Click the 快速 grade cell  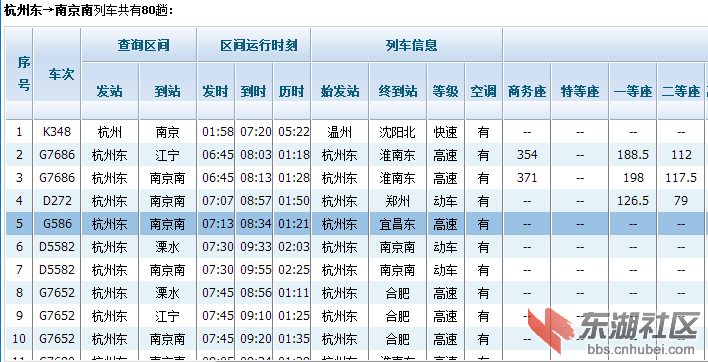pos(445,132)
